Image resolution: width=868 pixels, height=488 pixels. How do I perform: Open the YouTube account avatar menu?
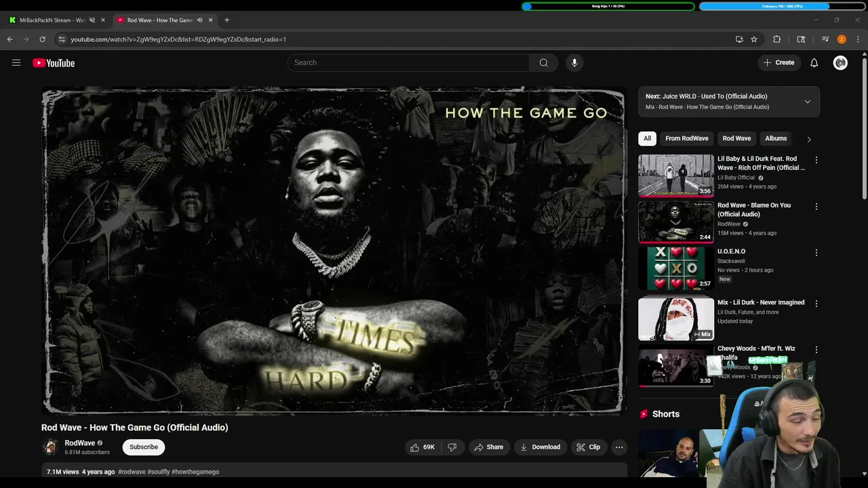[x=840, y=62]
